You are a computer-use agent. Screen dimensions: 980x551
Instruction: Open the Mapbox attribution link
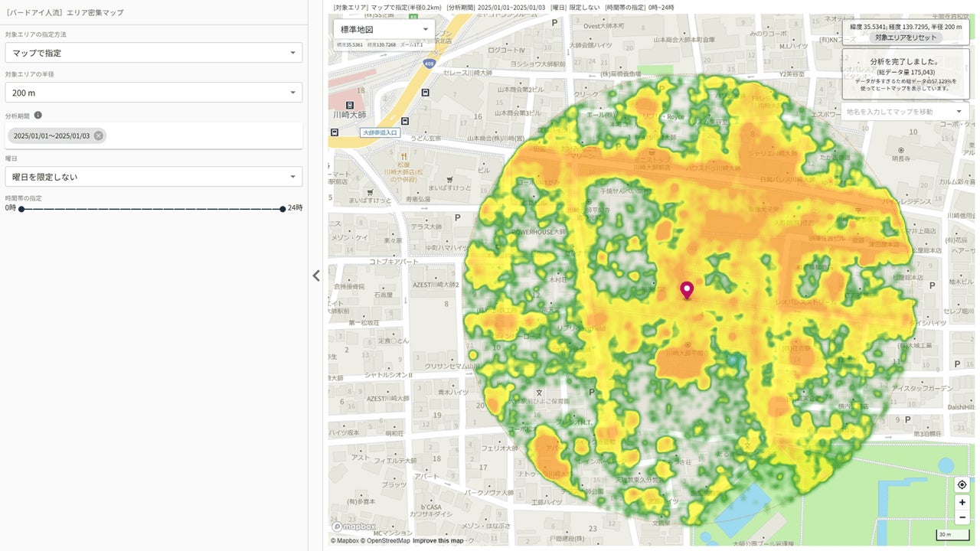[346, 541]
